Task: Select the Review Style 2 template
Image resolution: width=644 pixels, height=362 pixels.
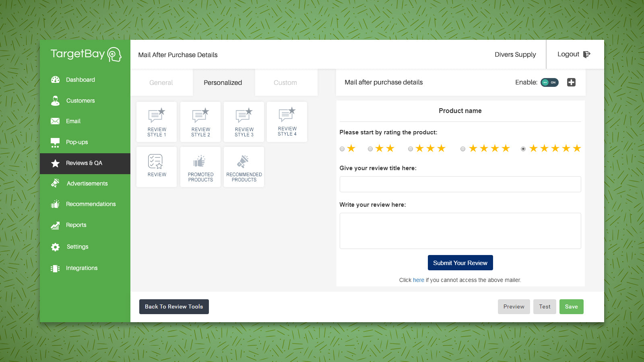Action: pyautogui.click(x=200, y=122)
